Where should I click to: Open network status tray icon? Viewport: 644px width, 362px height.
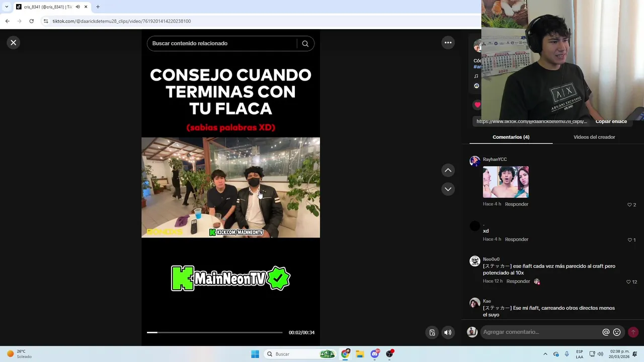coord(592,354)
